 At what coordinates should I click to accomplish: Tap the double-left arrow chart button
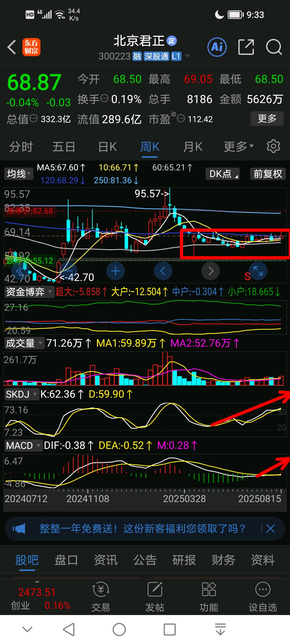tap(20, 271)
